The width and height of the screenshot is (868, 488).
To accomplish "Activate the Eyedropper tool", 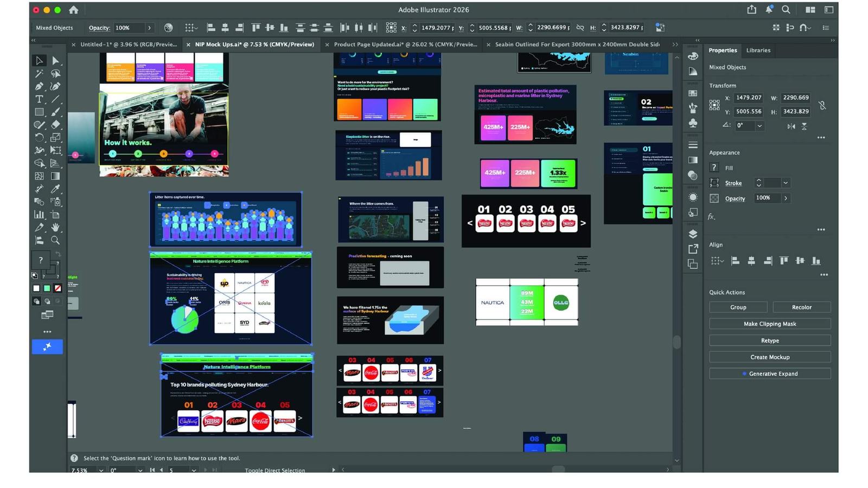I will tap(55, 189).
